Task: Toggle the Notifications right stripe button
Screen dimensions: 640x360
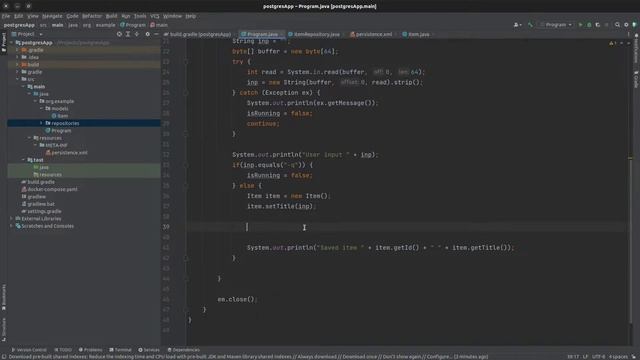Action: coord(636,49)
